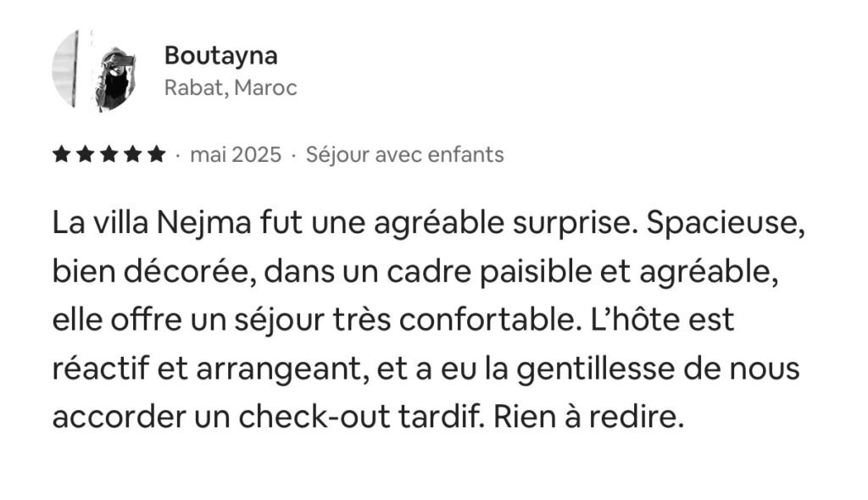The height and width of the screenshot is (500, 868).
Task: Open the reviewer name Boutayna
Action: [220, 56]
